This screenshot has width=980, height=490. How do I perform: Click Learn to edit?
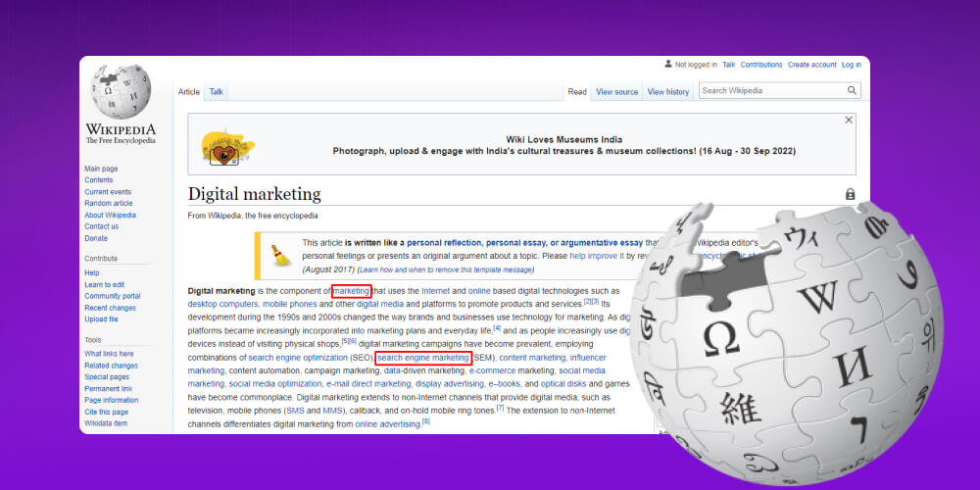(x=105, y=285)
